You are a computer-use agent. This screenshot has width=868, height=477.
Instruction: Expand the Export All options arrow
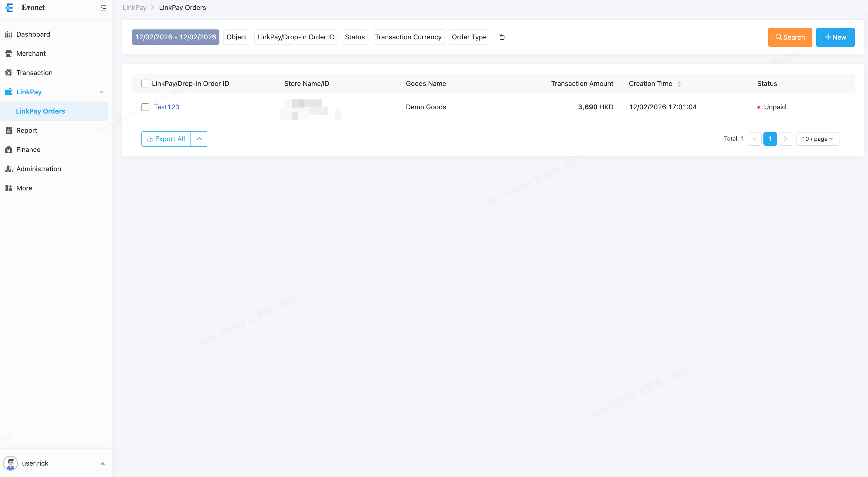199,139
